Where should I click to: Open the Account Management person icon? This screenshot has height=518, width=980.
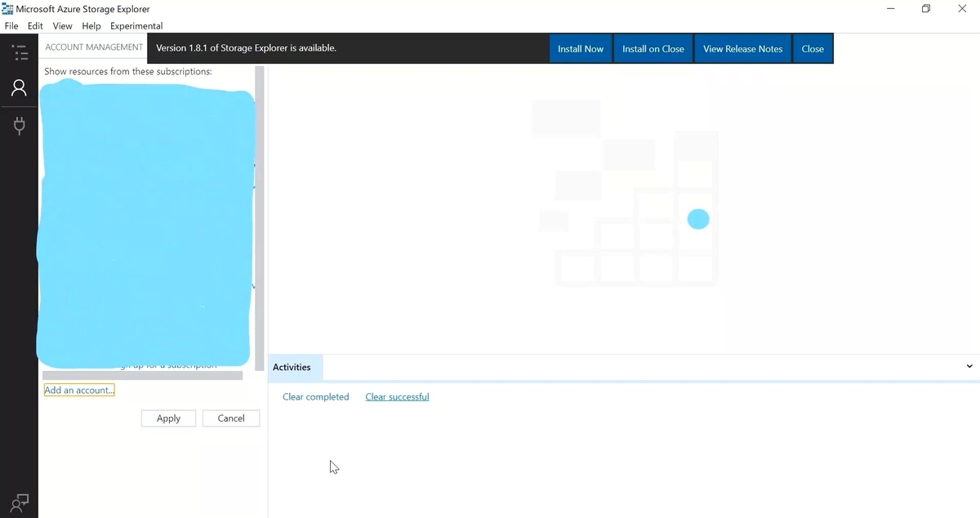click(19, 88)
